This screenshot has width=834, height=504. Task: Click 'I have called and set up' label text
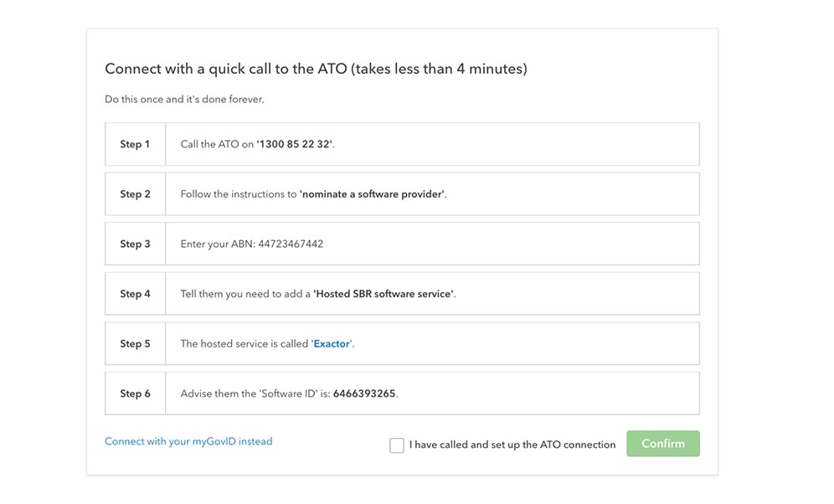(512, 445)
